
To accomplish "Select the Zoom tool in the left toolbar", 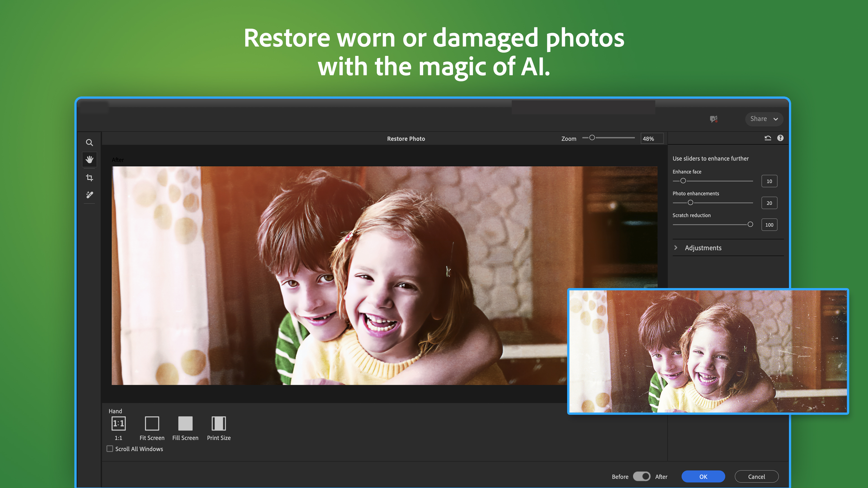I will click(90, 143).
